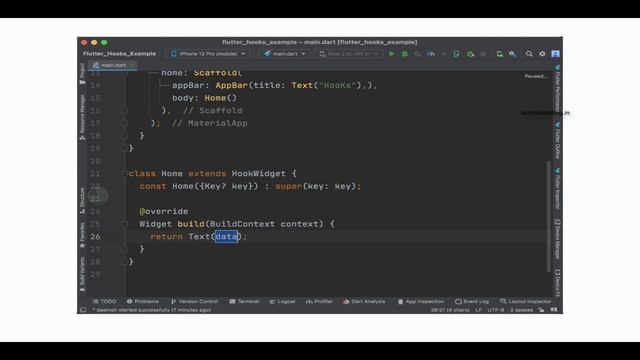Collapse the class Home fold marker at line 21
Viewport: 640px width, 360px height.
click(x=124, y=173)
